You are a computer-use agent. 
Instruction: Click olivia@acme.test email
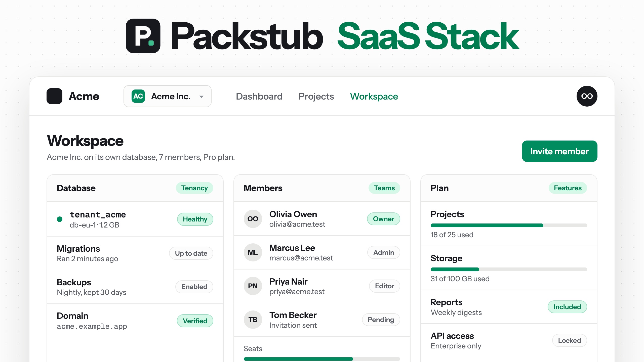[x=297, y=224]
